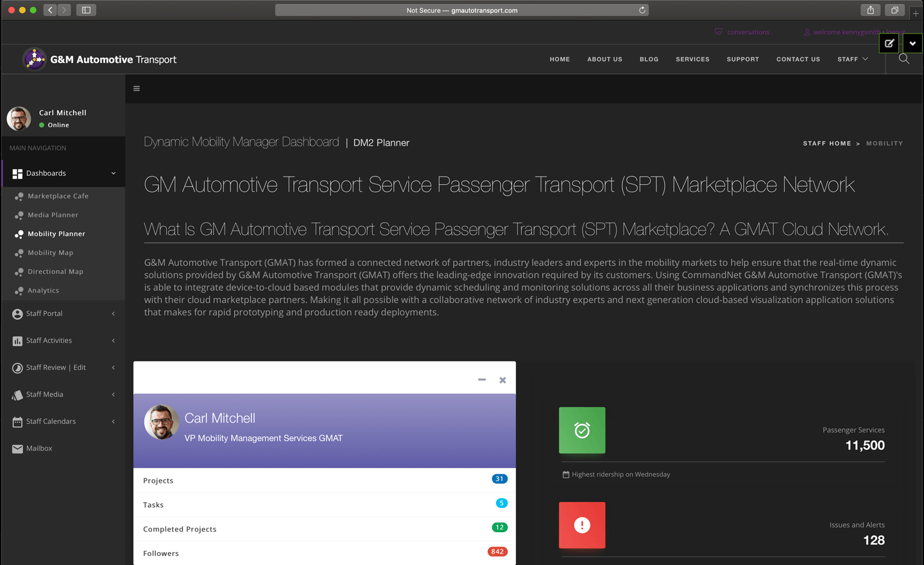Go to the SERVICES nav menu item
Viewport: 924px width, 565px height.
pos(692,59)
